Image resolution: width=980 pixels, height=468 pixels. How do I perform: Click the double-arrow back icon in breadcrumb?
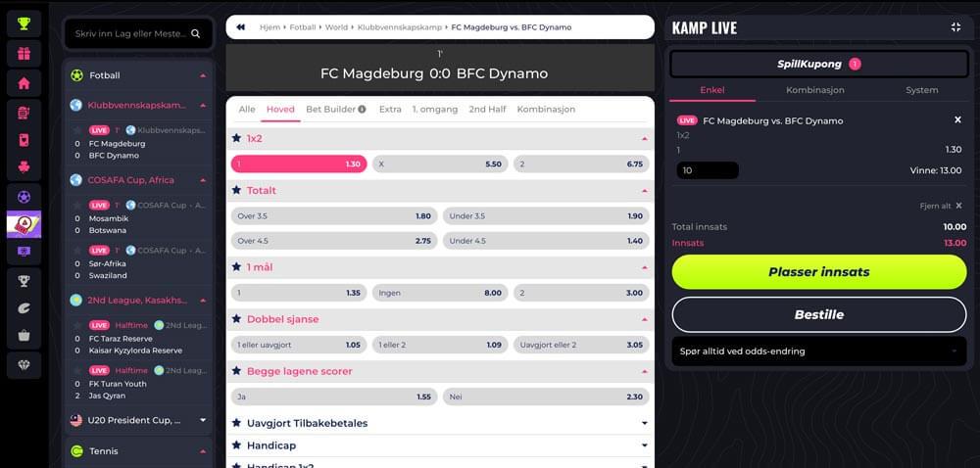(241, 27)
